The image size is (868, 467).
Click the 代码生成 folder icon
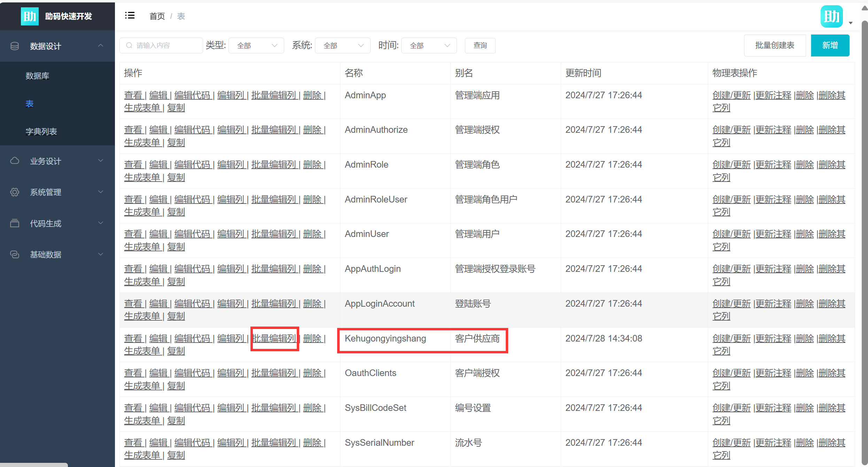[x=15, y=223]
